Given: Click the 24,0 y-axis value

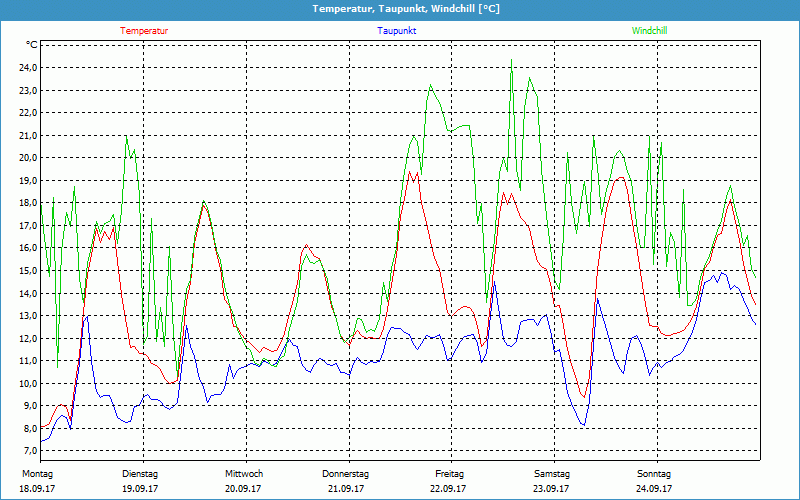Looking at the screenshot, I should 28,68.
